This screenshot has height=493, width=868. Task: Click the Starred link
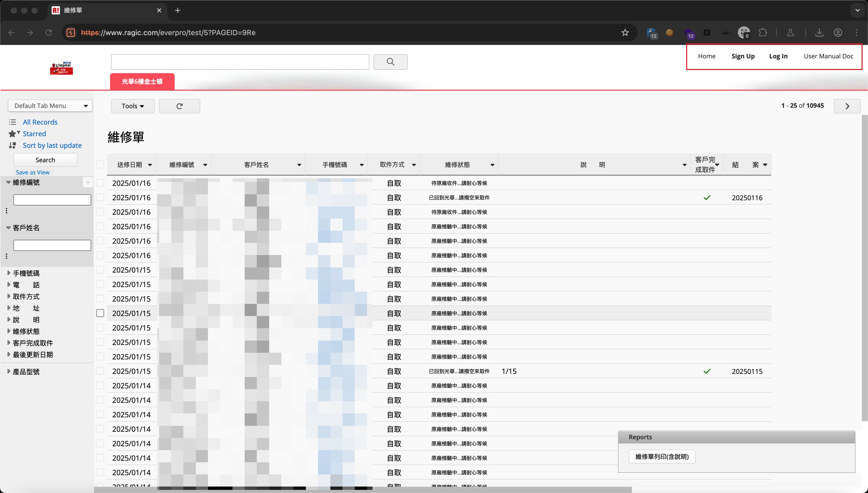click(34, 134)
